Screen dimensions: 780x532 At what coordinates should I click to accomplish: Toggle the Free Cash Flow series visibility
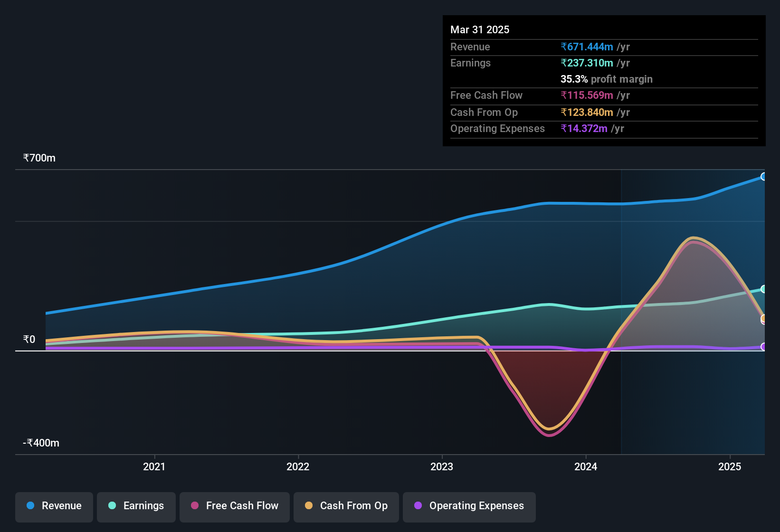[x=234, y=506]
